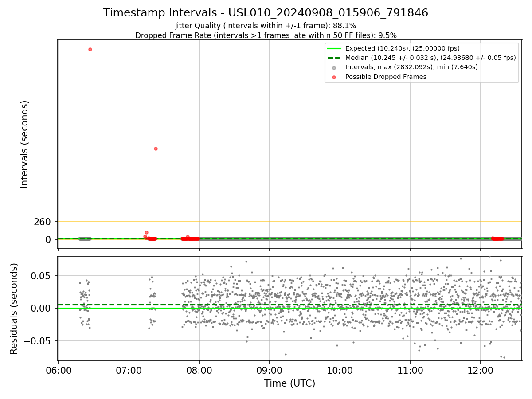Select the 'Possible Dropped Frames' legend entry
Screen dimensions: 532x399
point(386,77)
